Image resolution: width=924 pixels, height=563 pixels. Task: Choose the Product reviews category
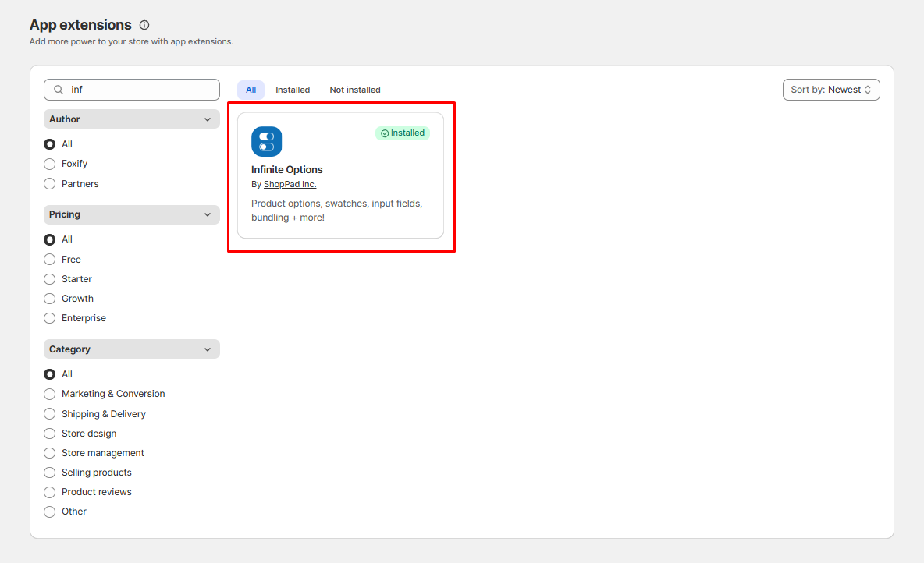[x=50, y=492]
